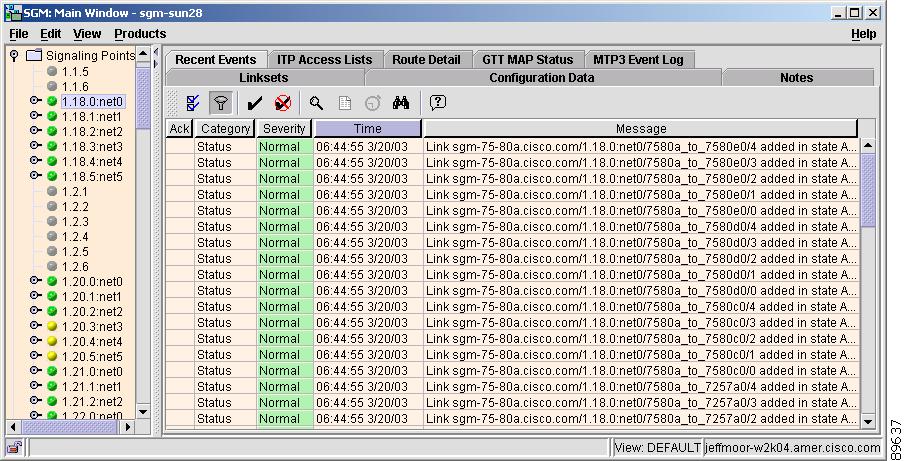Select event row mentioning 7580a_to_7580e0/4
Image resolution: width=904 pixels, height=461 pixels.
pyautogui.click(x=513, y=146)
